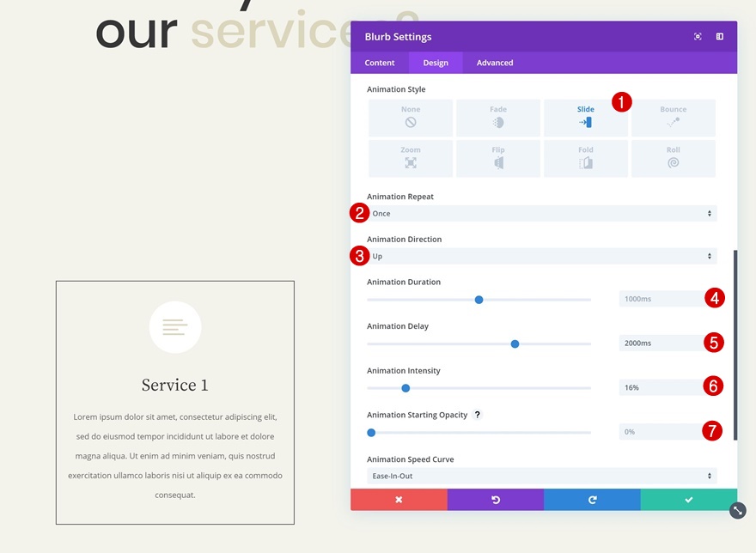Click the Animation Duration slider handle
Screen dimensions: 756x553
tap(479, 300)
